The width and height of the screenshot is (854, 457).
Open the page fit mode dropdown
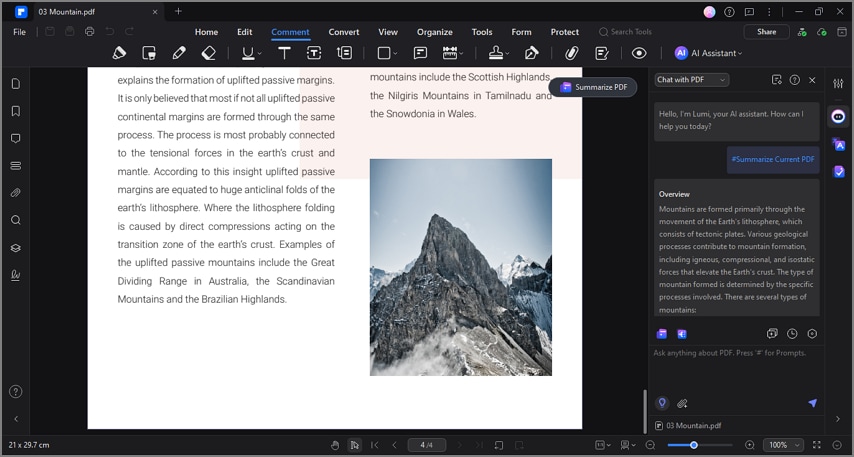[603, 445]
